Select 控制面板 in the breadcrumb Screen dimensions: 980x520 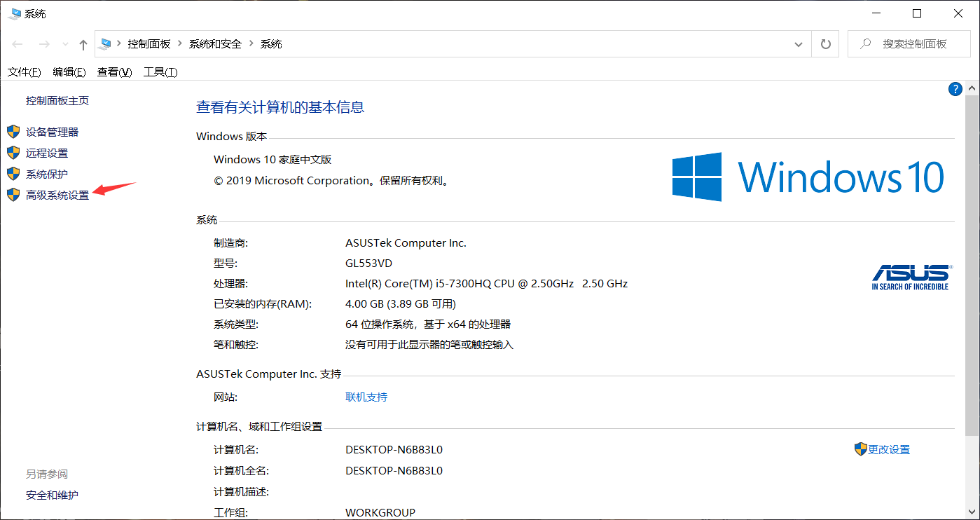(x=149, y=43)
